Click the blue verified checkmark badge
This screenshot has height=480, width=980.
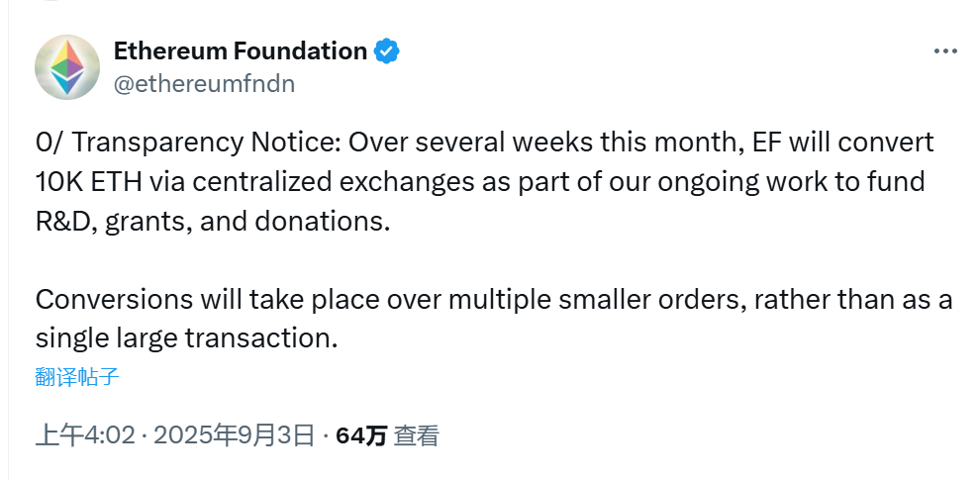tap(386, 51)
